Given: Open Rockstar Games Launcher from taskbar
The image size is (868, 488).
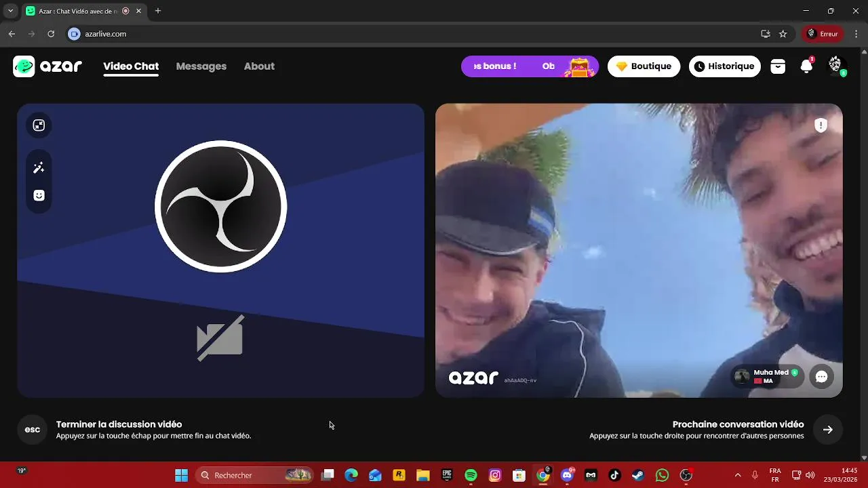Looking at the screenshot, I should pos(399,475).
